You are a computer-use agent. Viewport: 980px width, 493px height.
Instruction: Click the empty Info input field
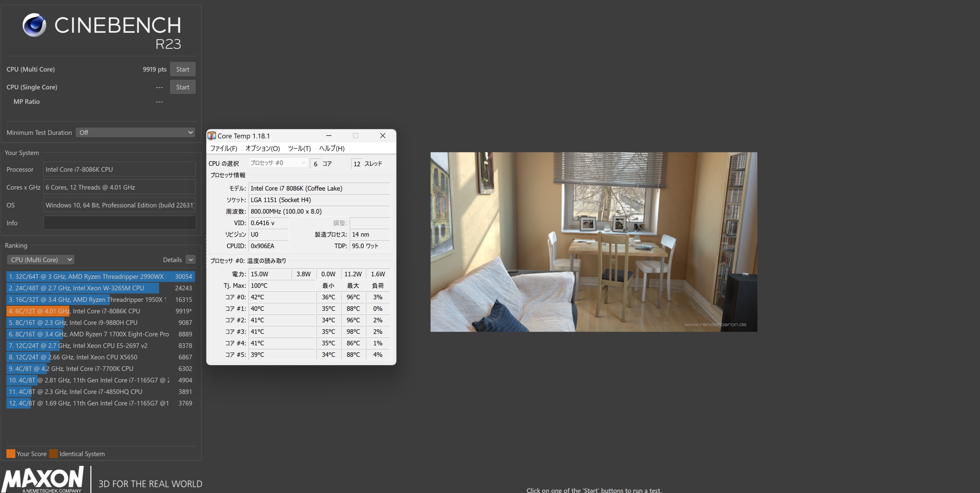[x=119, y=223]
